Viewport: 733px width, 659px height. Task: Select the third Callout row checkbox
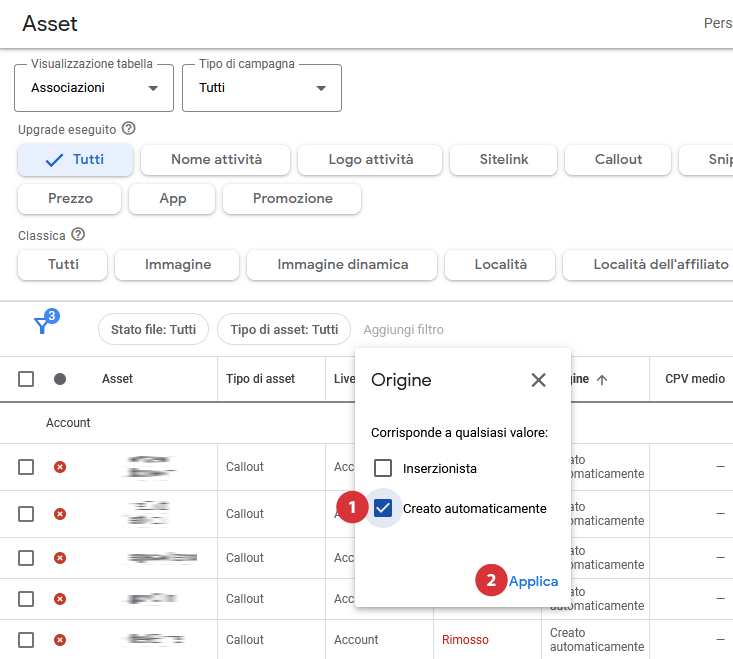pyautogui.click(x=26, y=558)
